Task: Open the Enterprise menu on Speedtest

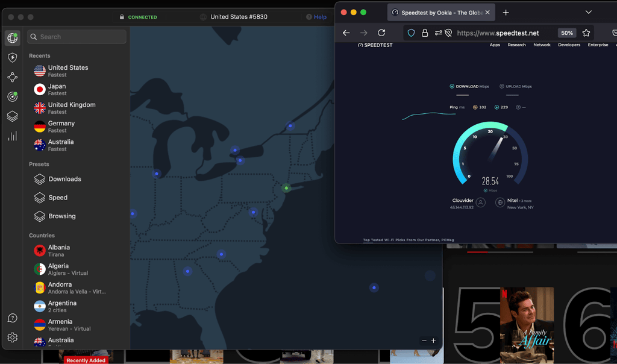Action: (598, 45)
